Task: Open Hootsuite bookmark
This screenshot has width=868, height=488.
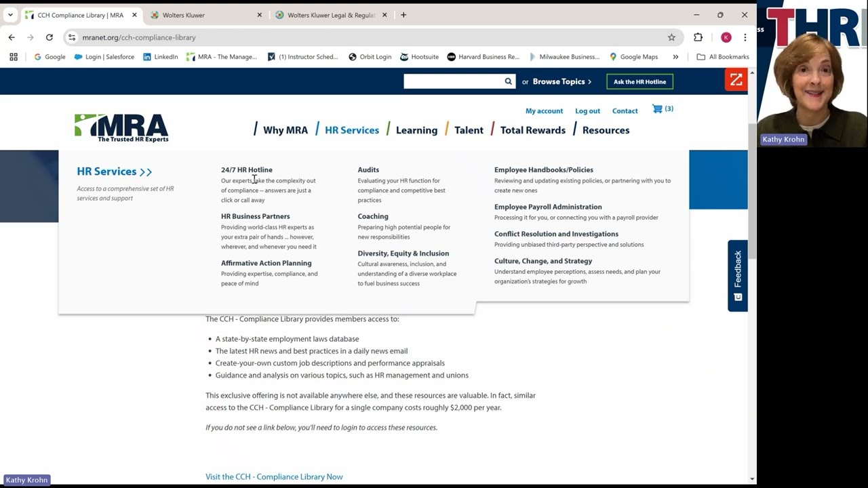Action: click(419, 57)
